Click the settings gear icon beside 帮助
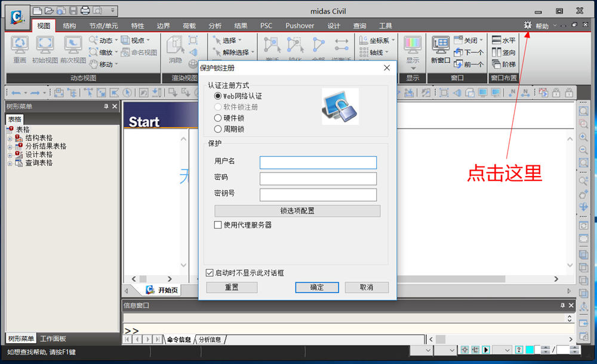 click(x=527, y=25)
